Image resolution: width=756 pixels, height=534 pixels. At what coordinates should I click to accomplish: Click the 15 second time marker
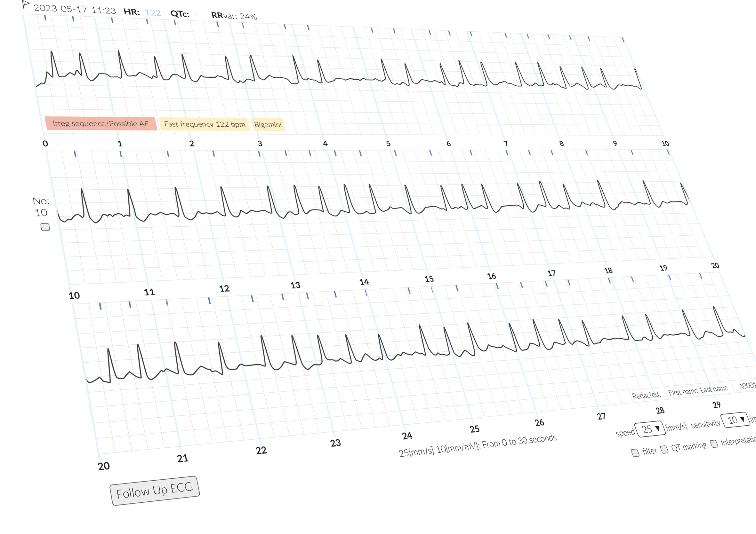click(429, 279)
